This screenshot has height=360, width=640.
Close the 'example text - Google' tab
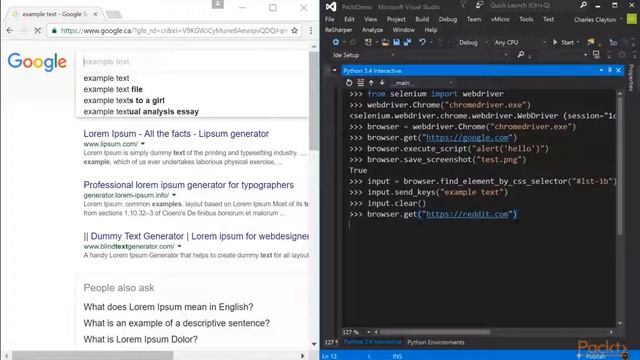point(95,14)
